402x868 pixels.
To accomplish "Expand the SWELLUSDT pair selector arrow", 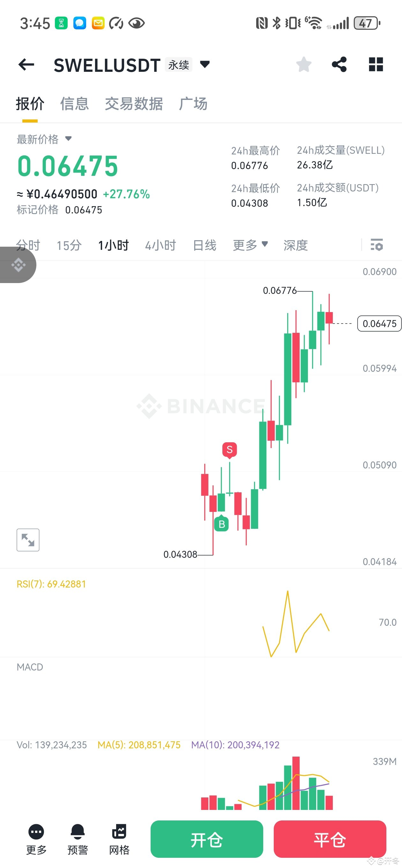I will [x=205, y=64].
